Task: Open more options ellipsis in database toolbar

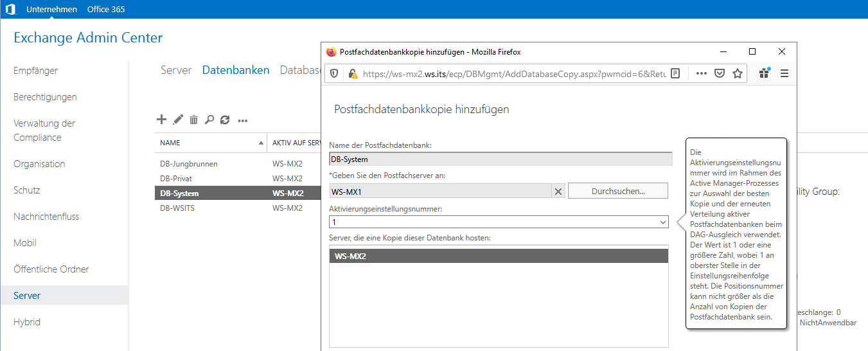Action: pyautogui.click(x=243, y=120)
